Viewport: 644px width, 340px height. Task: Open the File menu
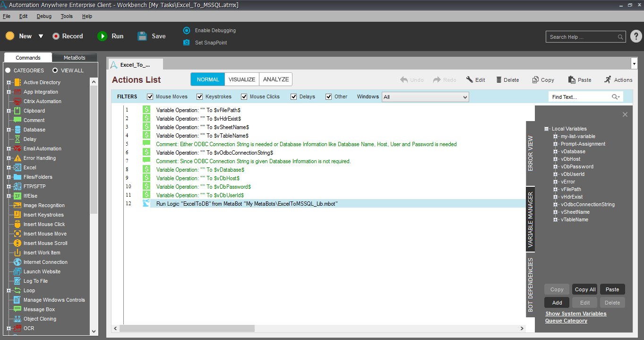(7, 16)
